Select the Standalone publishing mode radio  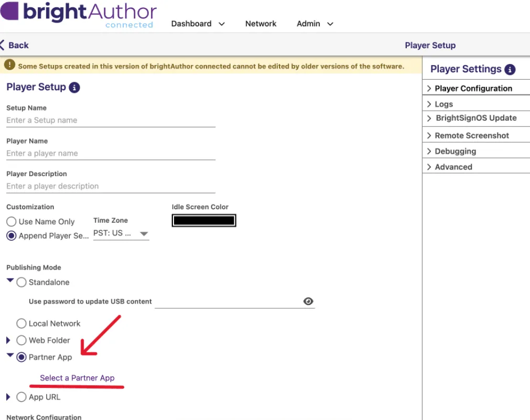click(21, 282)
